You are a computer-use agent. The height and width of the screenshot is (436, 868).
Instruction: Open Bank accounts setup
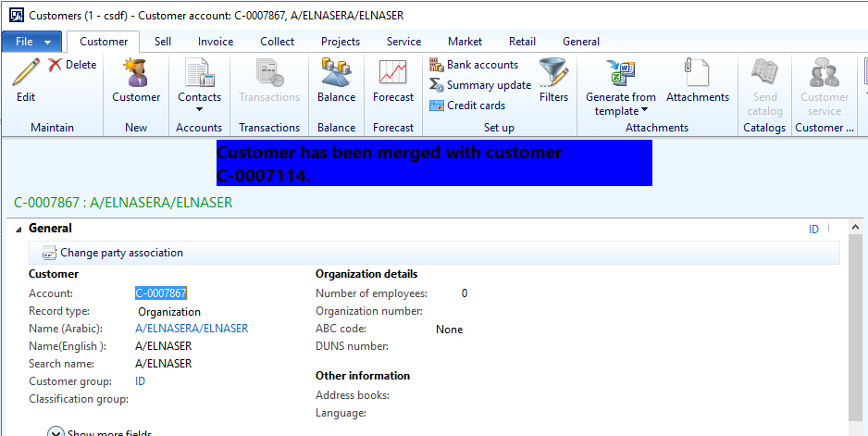pyautogui.click(x=474, y=65)
